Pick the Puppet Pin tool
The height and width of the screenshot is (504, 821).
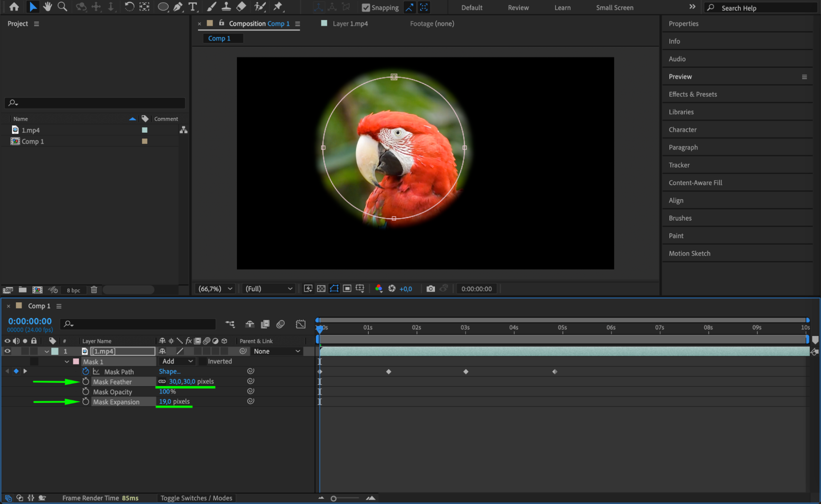278,7
